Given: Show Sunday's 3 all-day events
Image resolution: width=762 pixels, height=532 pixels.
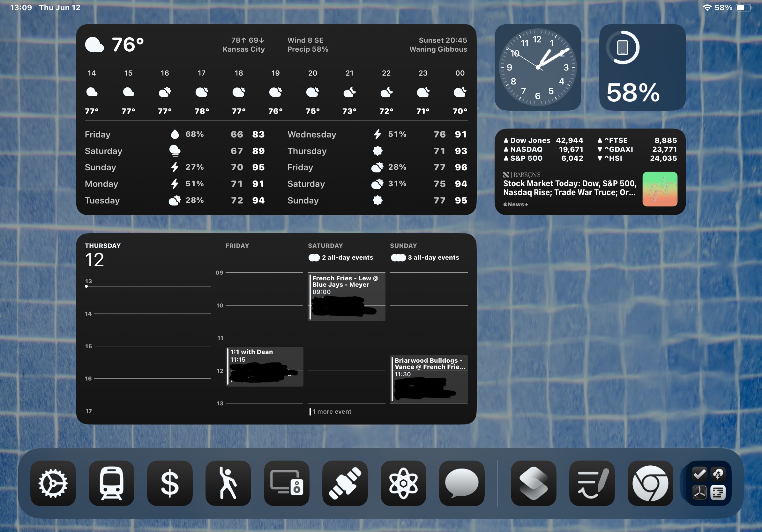Looking at the screenshot, I should pos(425,258).
